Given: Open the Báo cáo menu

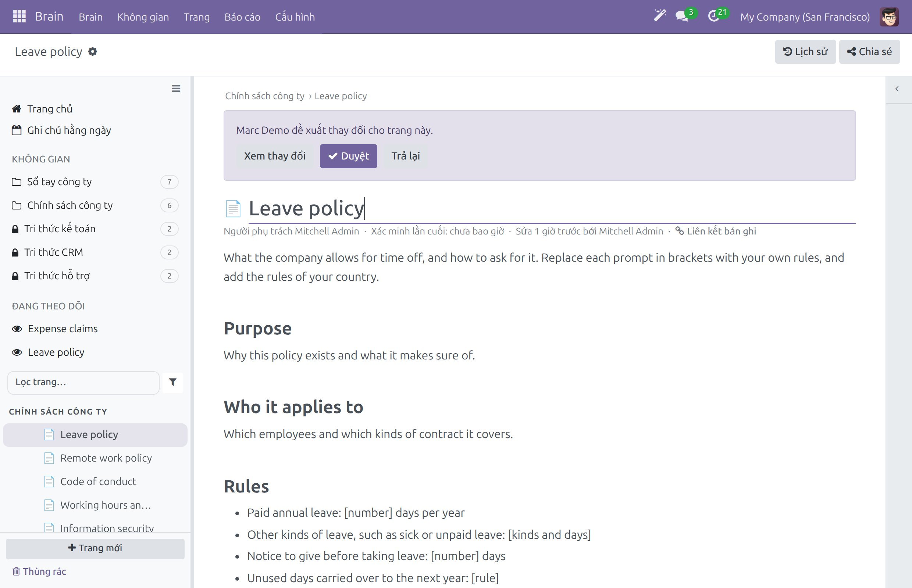Looking at the screenshot, I should click(x=242, y=17).
